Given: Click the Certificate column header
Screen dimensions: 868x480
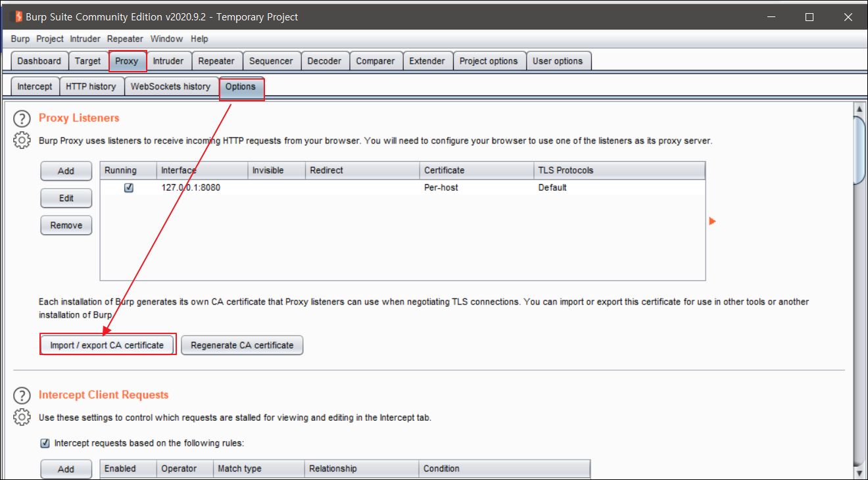Looking at the screenshot, I should pos(477,170).
